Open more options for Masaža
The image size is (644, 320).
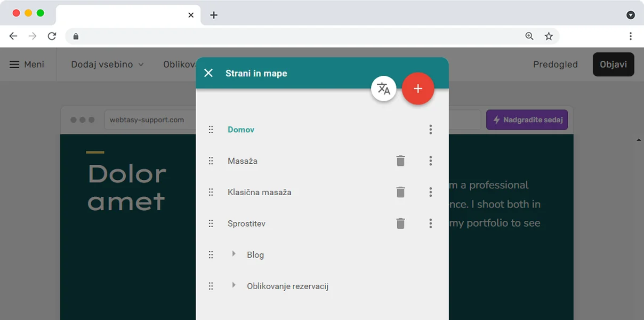[x=431, y=161]
